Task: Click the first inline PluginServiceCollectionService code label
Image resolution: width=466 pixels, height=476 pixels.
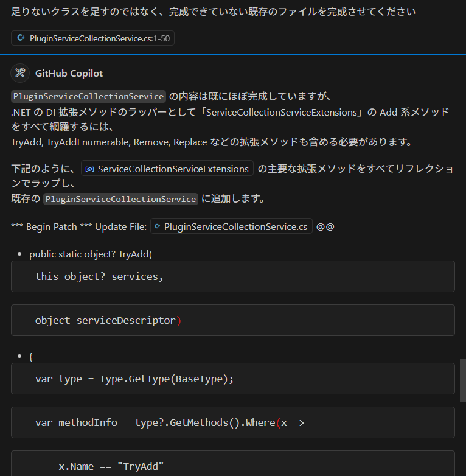Action: (88, 96)
